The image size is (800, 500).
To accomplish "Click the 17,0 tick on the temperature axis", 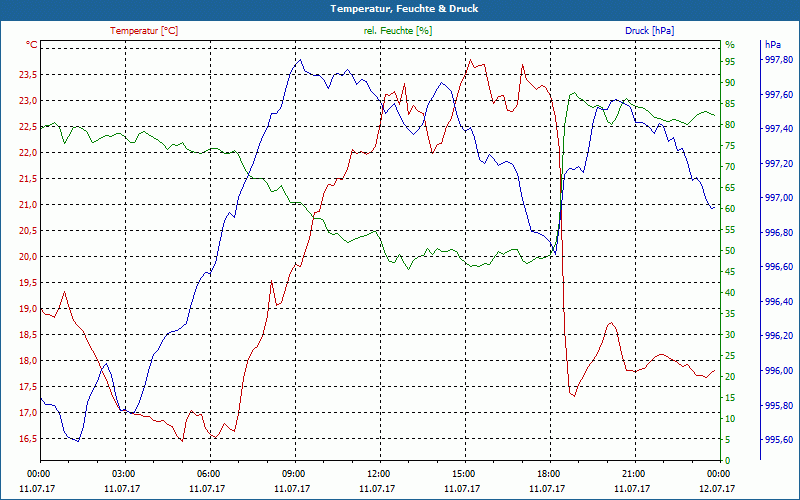I will pyautogui.click(x=28, y=413).
